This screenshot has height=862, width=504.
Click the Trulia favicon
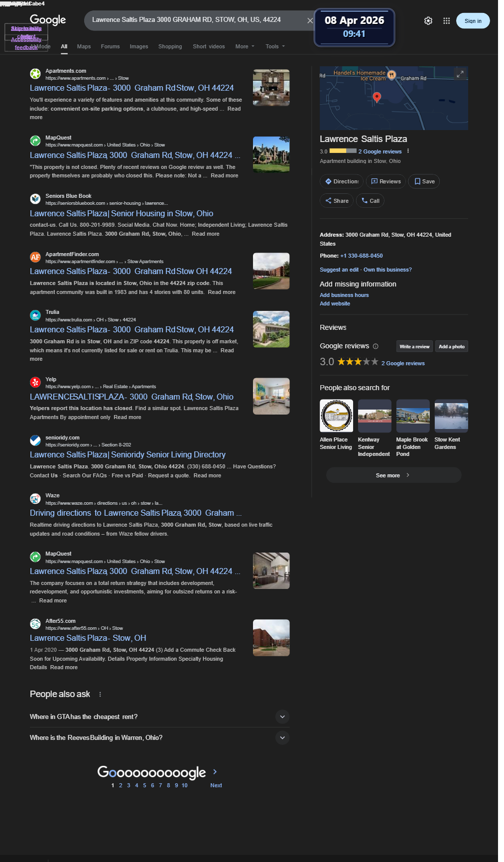[x=35, y=315]
